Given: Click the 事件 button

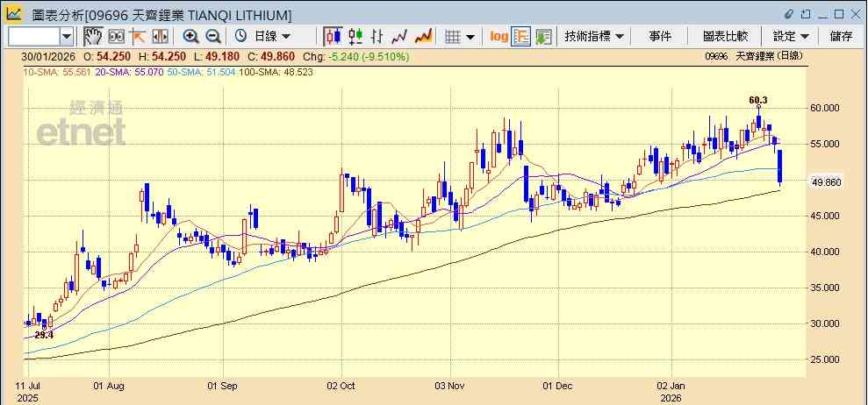Looking at the screenshot, I should [x=660, y=37].
